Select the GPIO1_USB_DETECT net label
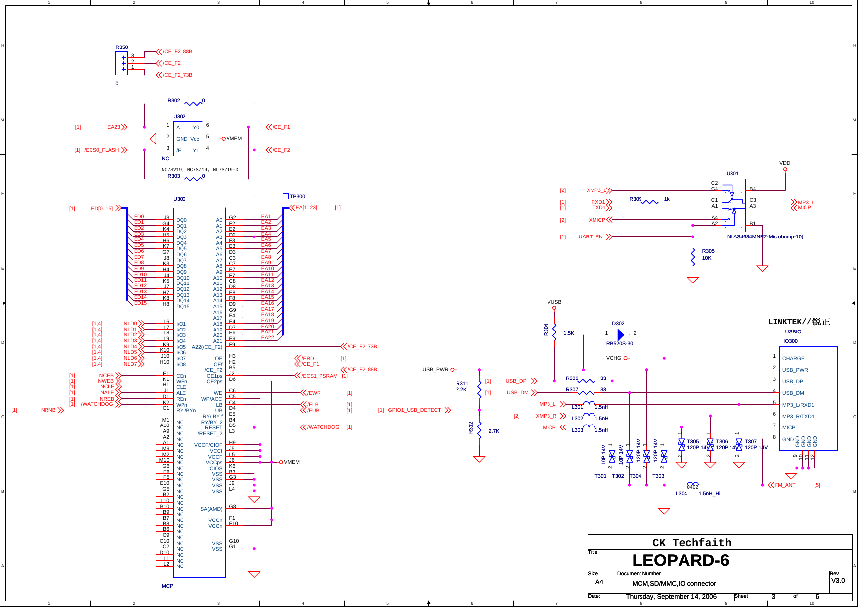 pyautogui.click(x=414, y=410)
